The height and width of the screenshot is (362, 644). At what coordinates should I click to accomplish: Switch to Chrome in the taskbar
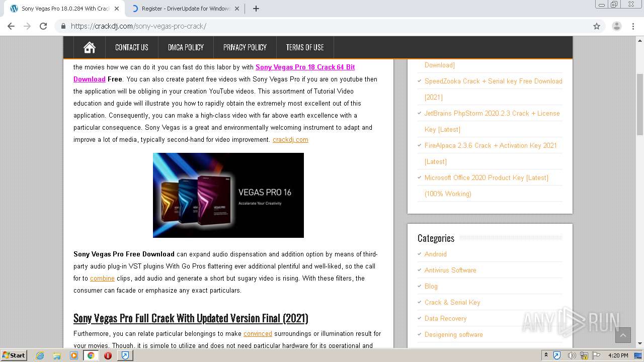click(x=91, y=355)
